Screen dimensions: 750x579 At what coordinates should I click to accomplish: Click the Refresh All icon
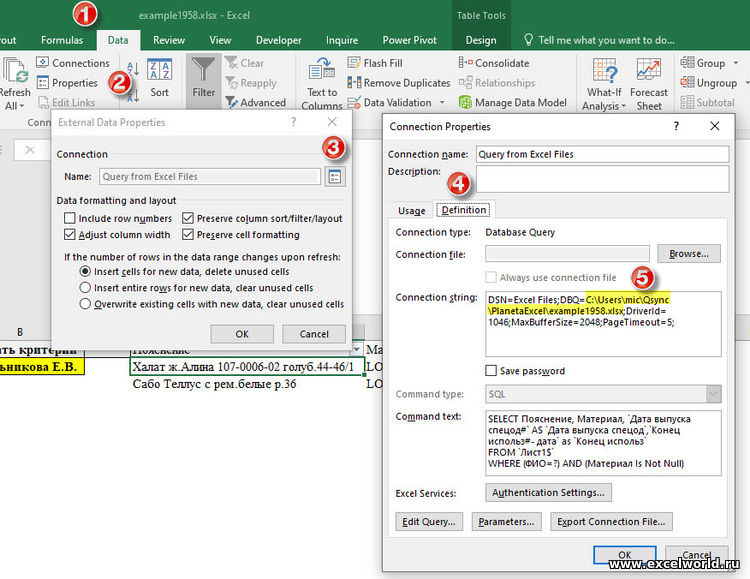(x=15, y=70)
